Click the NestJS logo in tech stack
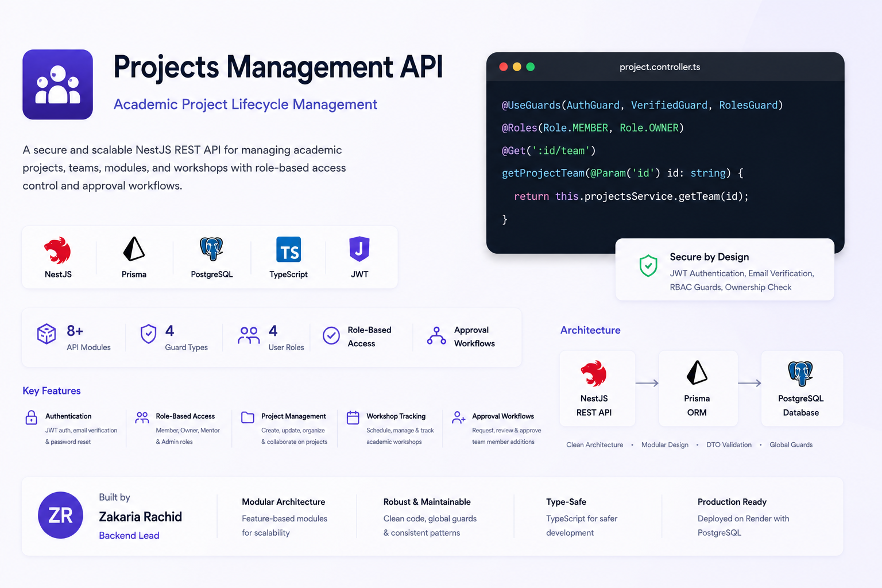Viewport: 882px width, 588px height. pyautogui.click(x=57, y=250)
